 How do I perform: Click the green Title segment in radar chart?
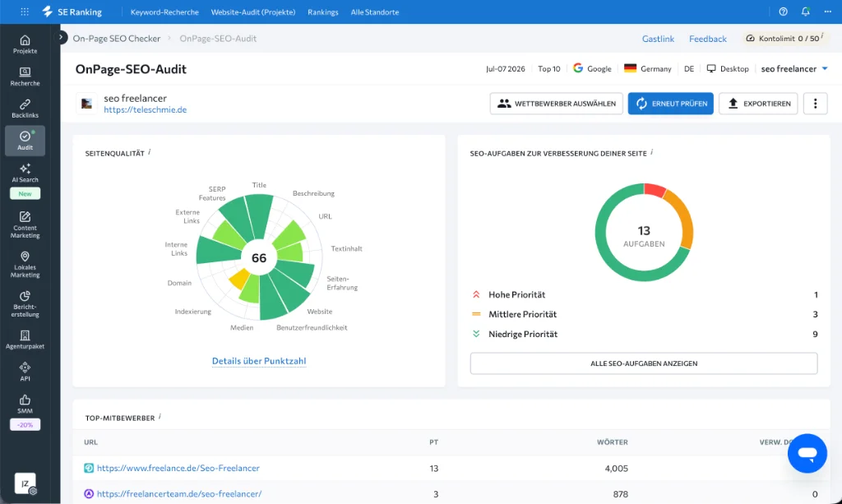coord(260,215)
